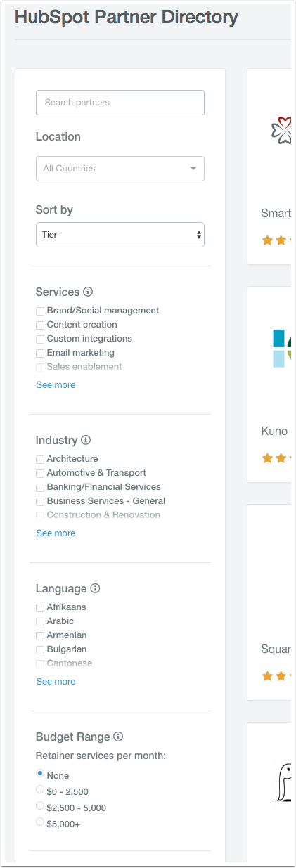Click the star rating under Squar
The width and height of the screenshot is (296, 868).
276,676
